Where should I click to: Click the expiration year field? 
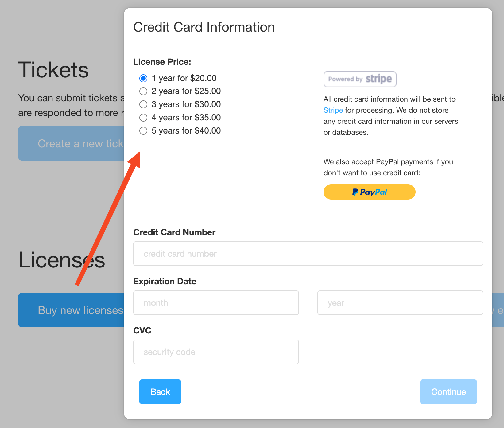tap(400, 303)
